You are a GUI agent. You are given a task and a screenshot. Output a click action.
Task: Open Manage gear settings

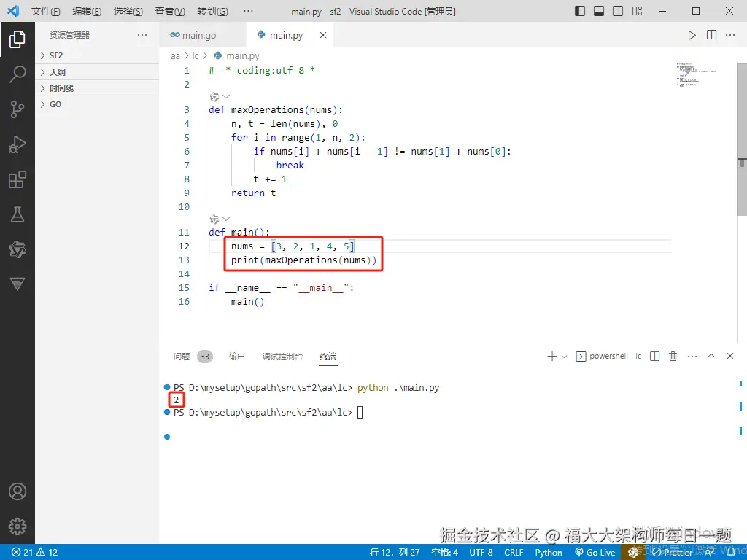coord(18,526)
